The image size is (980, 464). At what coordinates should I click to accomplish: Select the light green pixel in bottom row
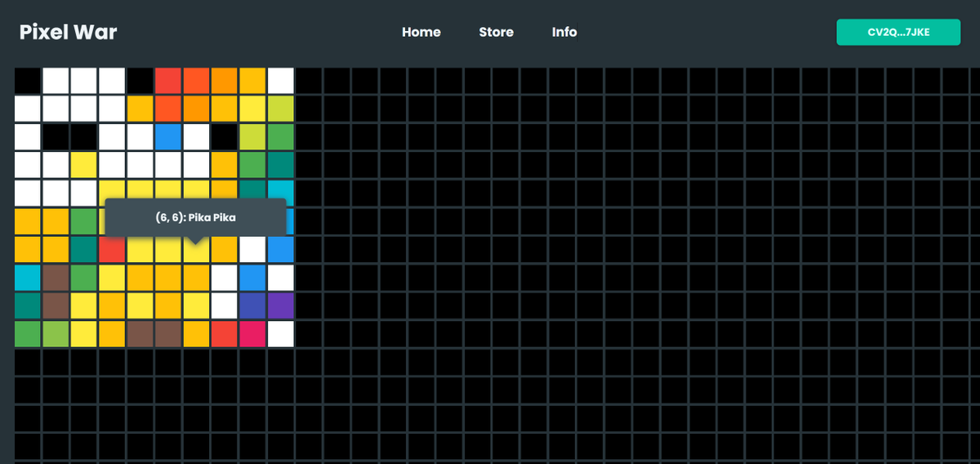(x=56, y=333)
